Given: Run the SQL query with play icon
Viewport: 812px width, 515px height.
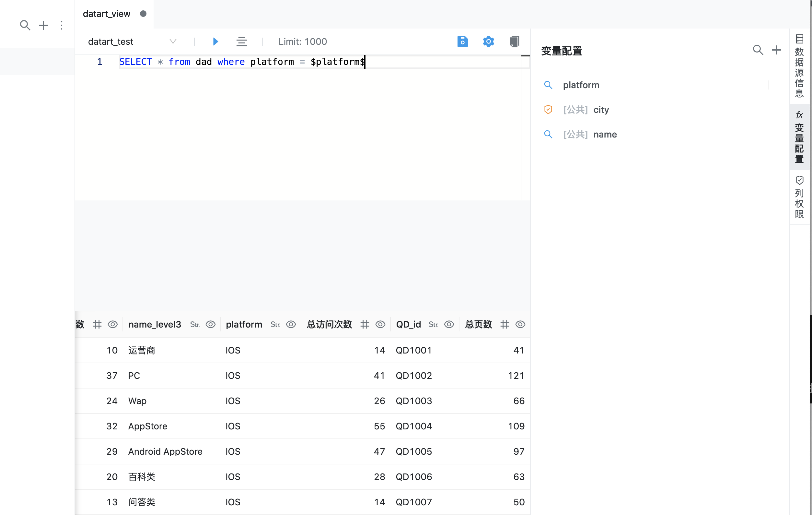Looking at the screenshot, I should (215, 42).
